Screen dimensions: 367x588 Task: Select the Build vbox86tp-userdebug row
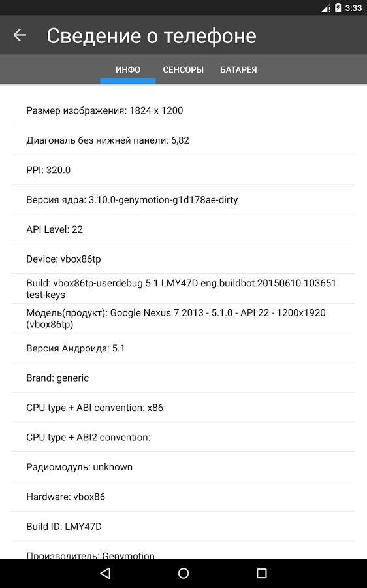tap(183, 288)
